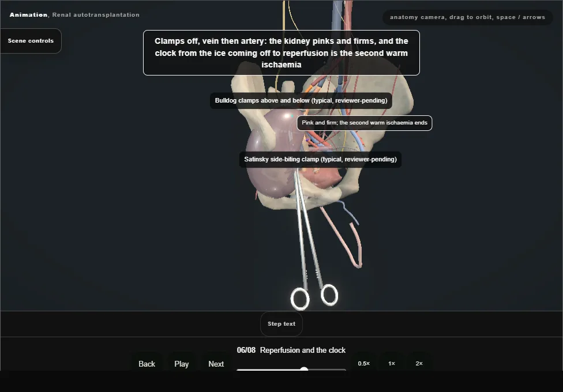Advance with the Next button

[216, 364]
